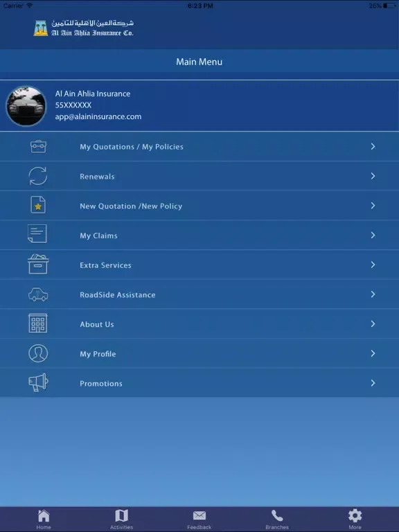Open the Renewals menu item
Image resolution: width=399 pixels, height=532 pixels.
click(199, 176)
